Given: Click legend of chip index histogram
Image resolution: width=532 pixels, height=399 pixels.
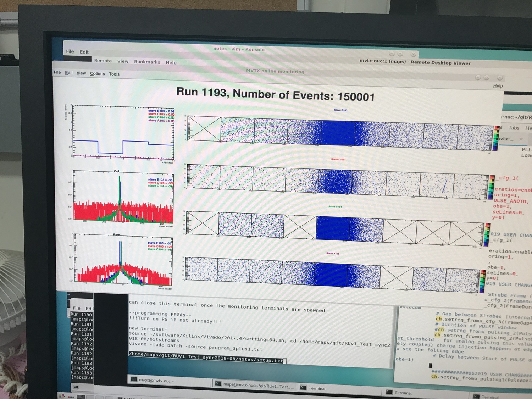Looking at the screenshot, I should pyautogui.click(x=161, y=116).
